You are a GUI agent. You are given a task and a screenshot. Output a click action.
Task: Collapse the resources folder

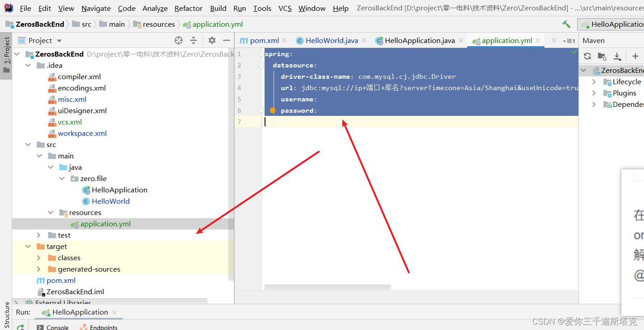(x=50, y=212)
